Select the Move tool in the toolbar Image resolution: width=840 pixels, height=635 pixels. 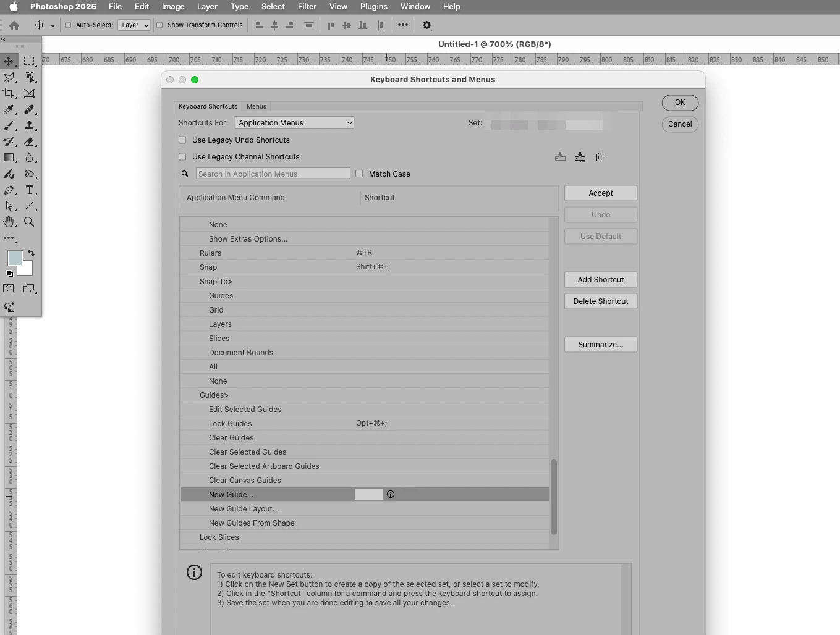coord(9,61)
